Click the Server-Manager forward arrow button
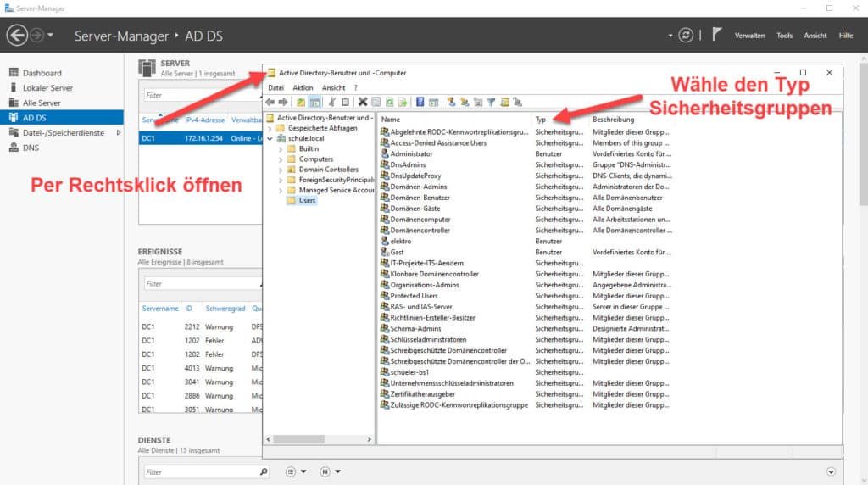 36,36
